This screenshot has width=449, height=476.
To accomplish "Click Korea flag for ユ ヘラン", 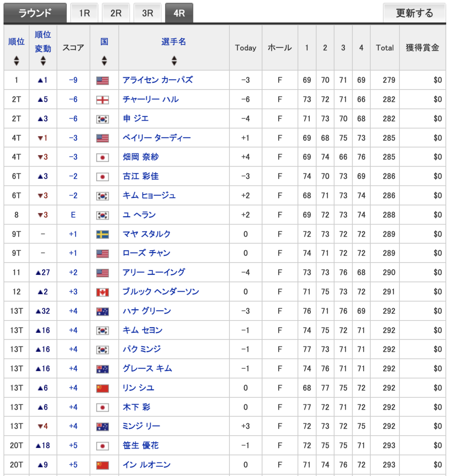I will point(102,215).
